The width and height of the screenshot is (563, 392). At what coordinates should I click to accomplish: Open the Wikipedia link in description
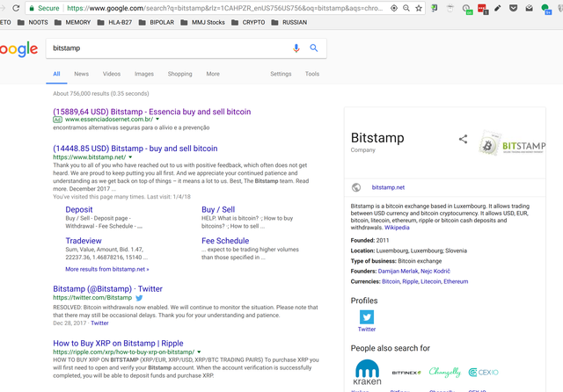click(x=397, y=228)
